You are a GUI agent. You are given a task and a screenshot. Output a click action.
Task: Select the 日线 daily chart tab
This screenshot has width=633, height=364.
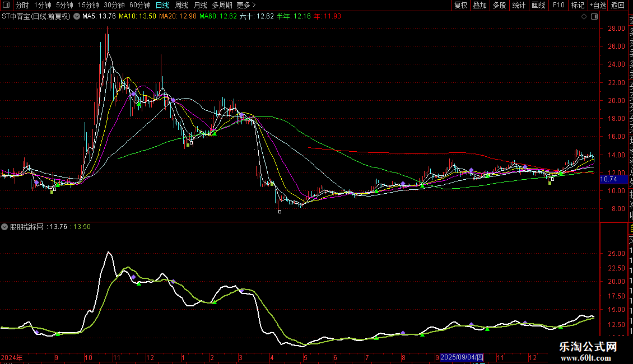[x=162, y=5]
